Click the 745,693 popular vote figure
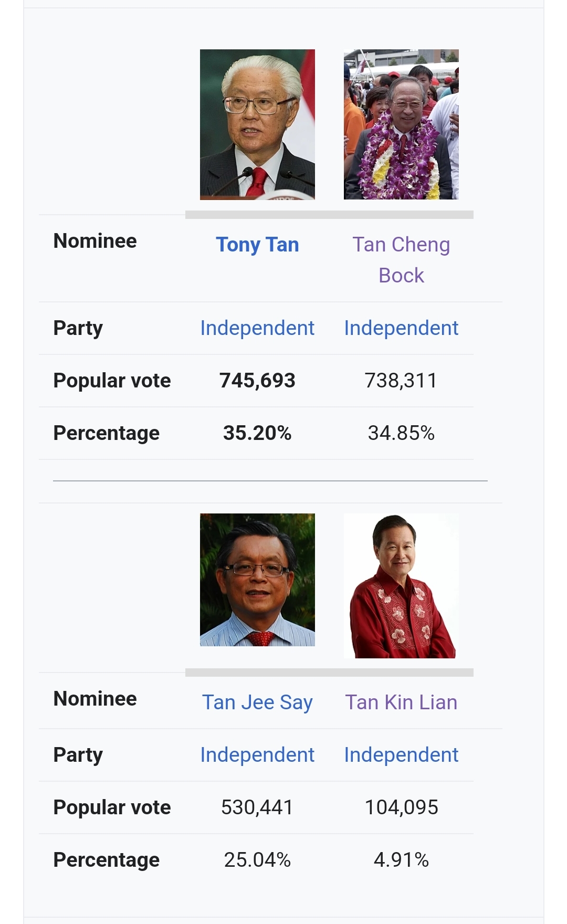This screenshot has height=924, width=567. pyautogui.click(x=257, y=381)
